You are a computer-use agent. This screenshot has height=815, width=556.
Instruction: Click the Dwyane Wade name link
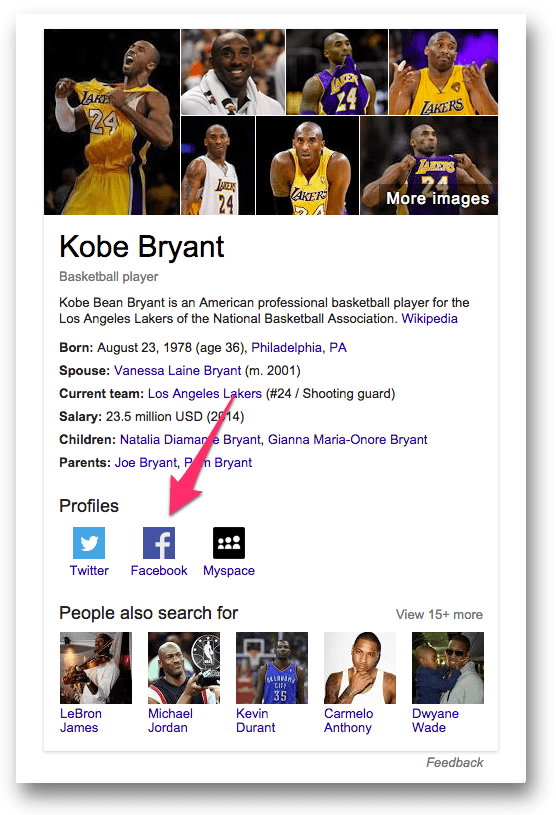pyautogui.click(x=435, y=720)
